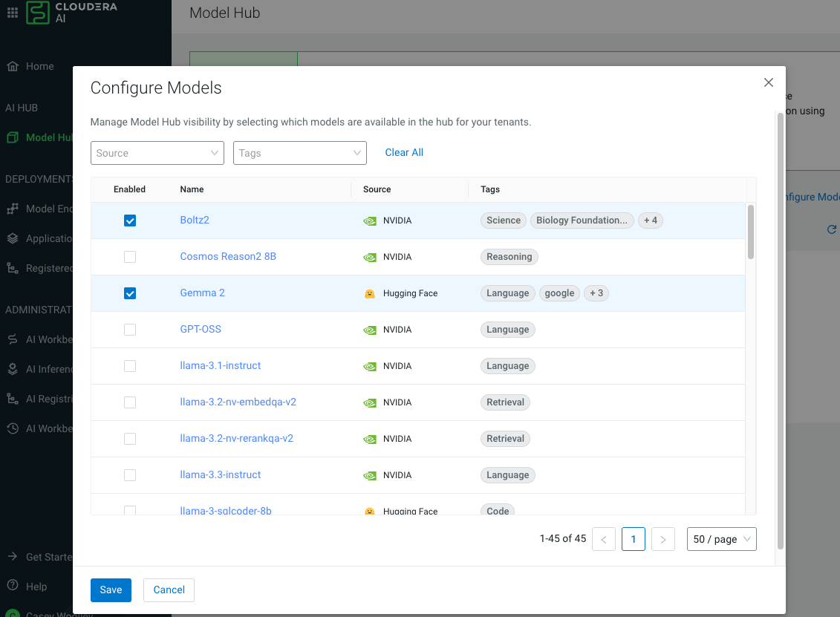Open Applications in the sidebar
The height and width of the screenshot is (617, 840).
[x=49, y=238]
